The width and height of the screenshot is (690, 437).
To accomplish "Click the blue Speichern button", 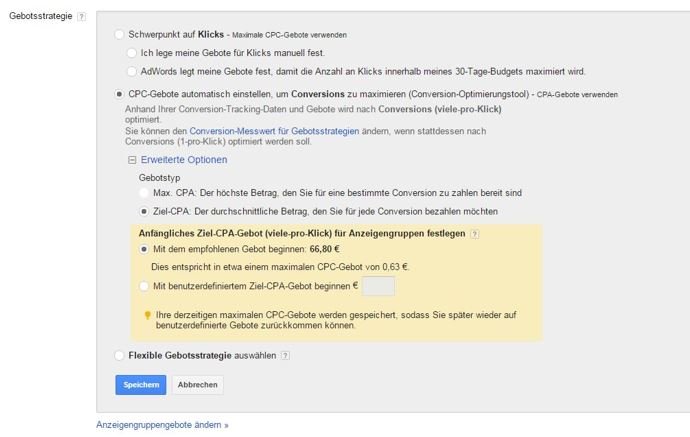I will click(141, 385).
